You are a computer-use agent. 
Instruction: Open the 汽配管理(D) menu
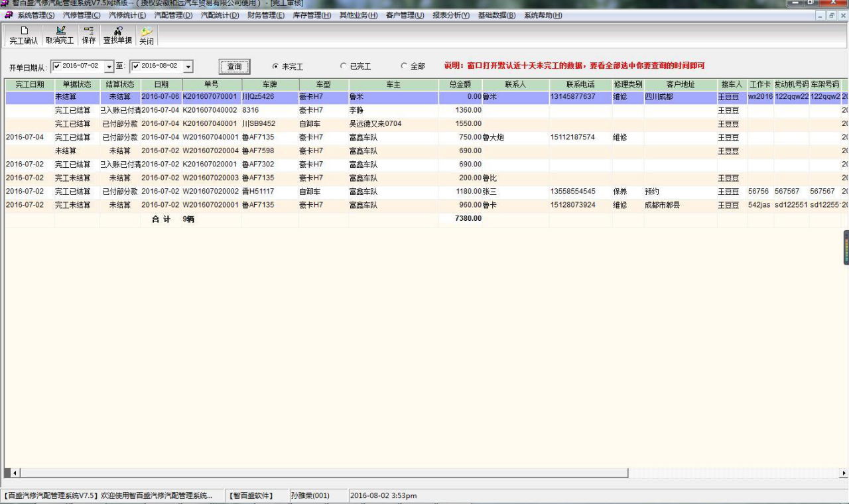pos(173,15)
